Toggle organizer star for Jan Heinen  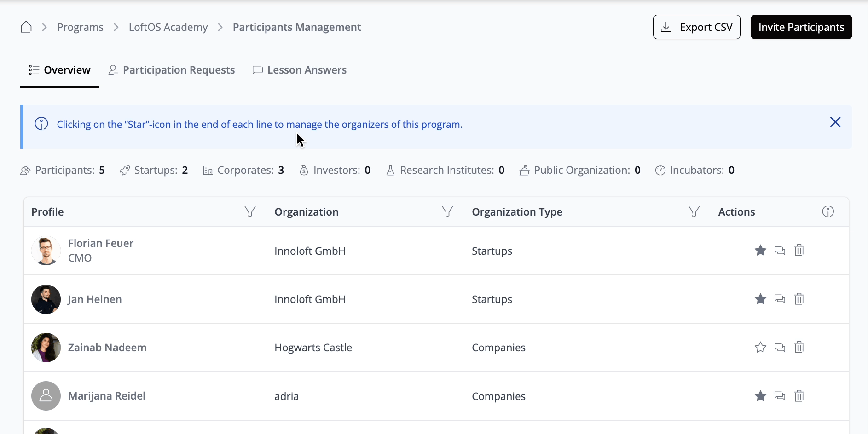(760, 299)
